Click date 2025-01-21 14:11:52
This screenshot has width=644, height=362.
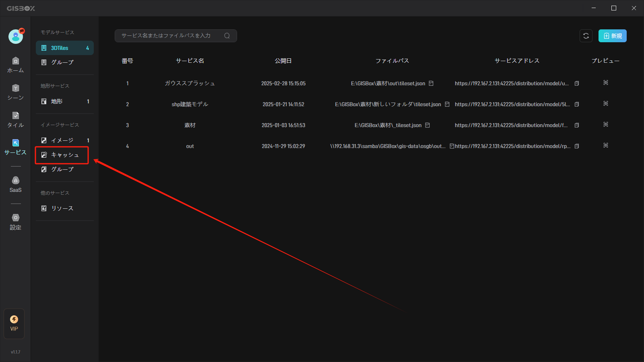pyautogui.click(x=283, y=104)
